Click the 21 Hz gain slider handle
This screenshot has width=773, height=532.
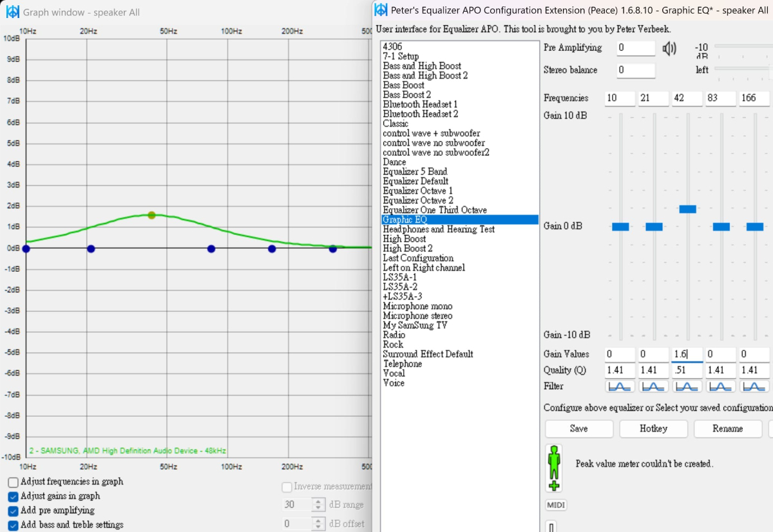(654, 227)
